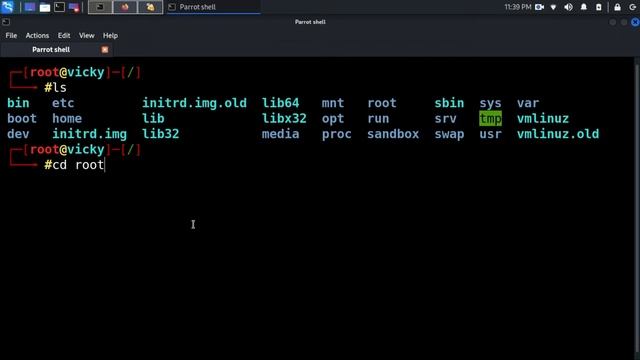Open the notifications bell tray icon

click(x=584, y=7)
